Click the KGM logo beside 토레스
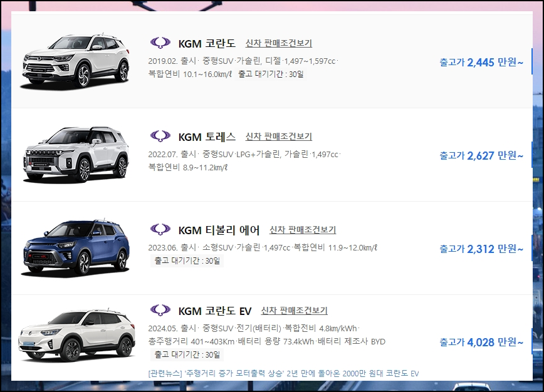 pos(160,137)
